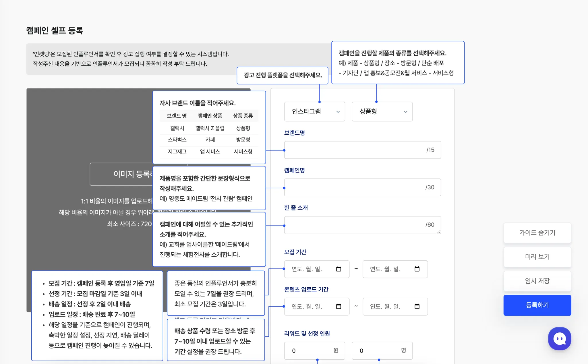Viewport: 588px width, 364px height.
Task: Click the recruitment period start date field
Action: coord(310,269)
